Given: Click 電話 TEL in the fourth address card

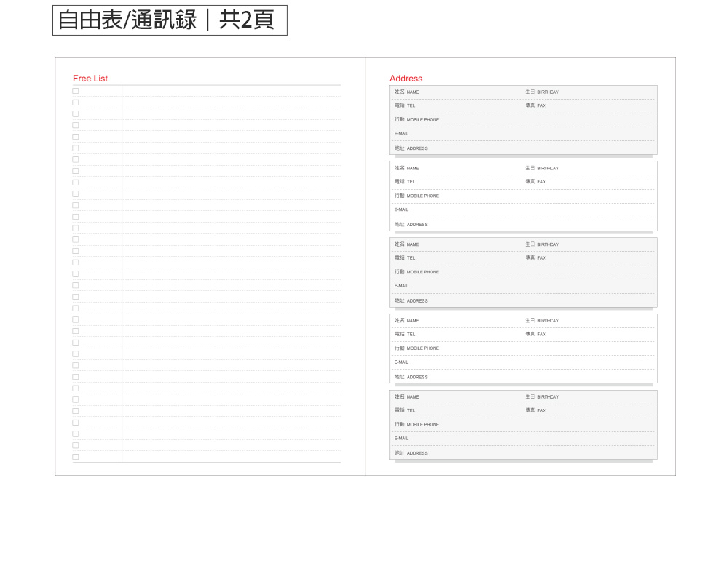Looking at the screenshot, I should coord(405,334).
